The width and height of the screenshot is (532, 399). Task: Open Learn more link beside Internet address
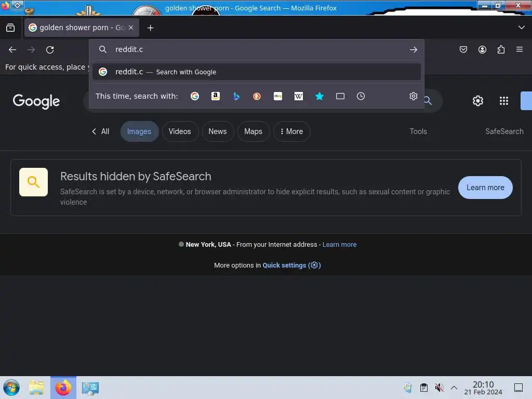click(x=339, y=245)
